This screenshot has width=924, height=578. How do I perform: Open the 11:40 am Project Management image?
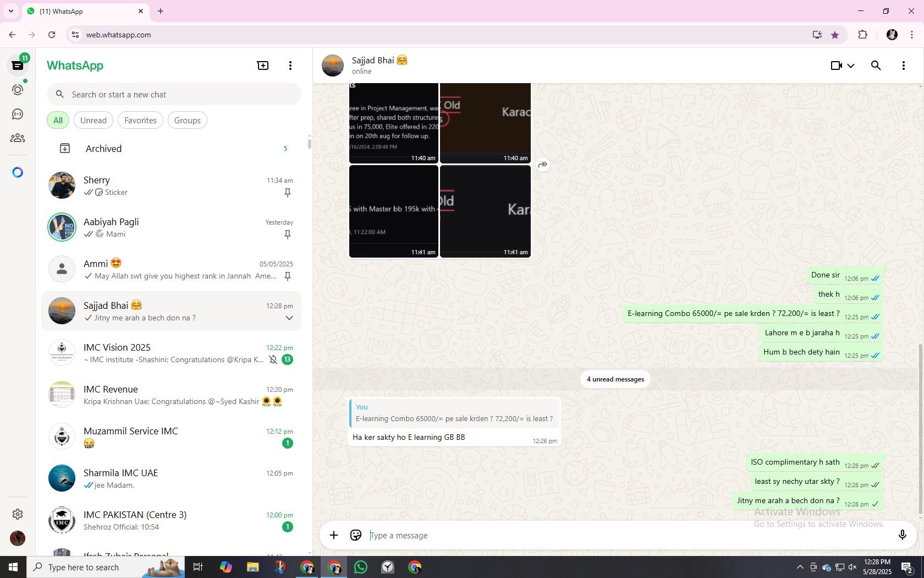(x=394, y=123)
